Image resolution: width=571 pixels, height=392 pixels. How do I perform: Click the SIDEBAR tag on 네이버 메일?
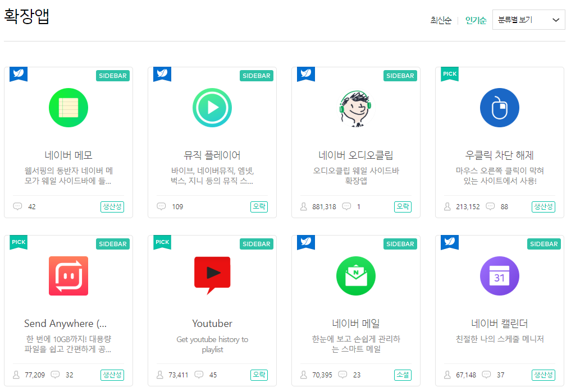(x=400, y=244)
